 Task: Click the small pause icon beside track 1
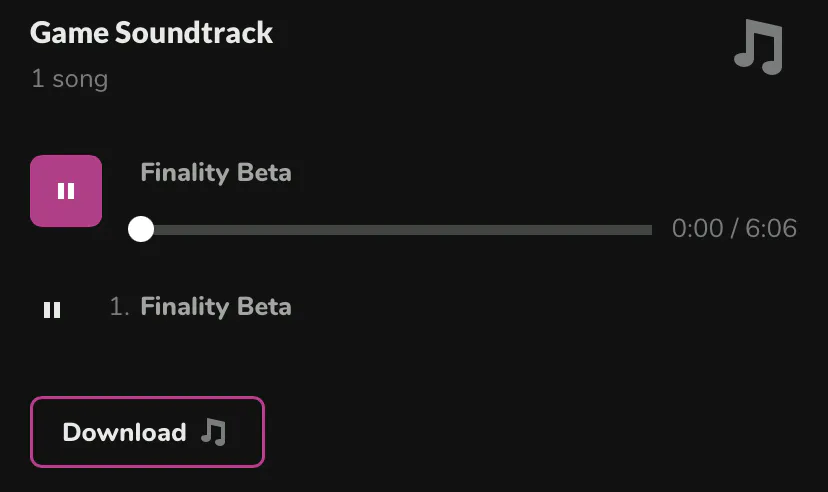(52, 310)
